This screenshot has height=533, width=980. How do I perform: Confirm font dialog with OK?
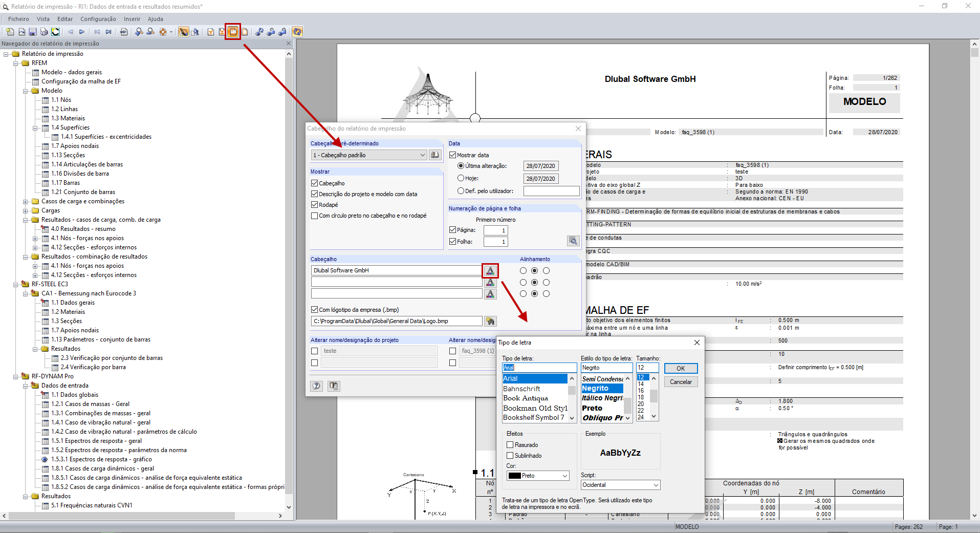point(681,368)
